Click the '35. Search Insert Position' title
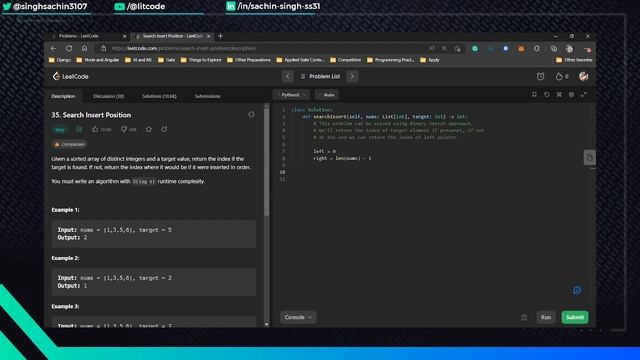 (91, 115)
